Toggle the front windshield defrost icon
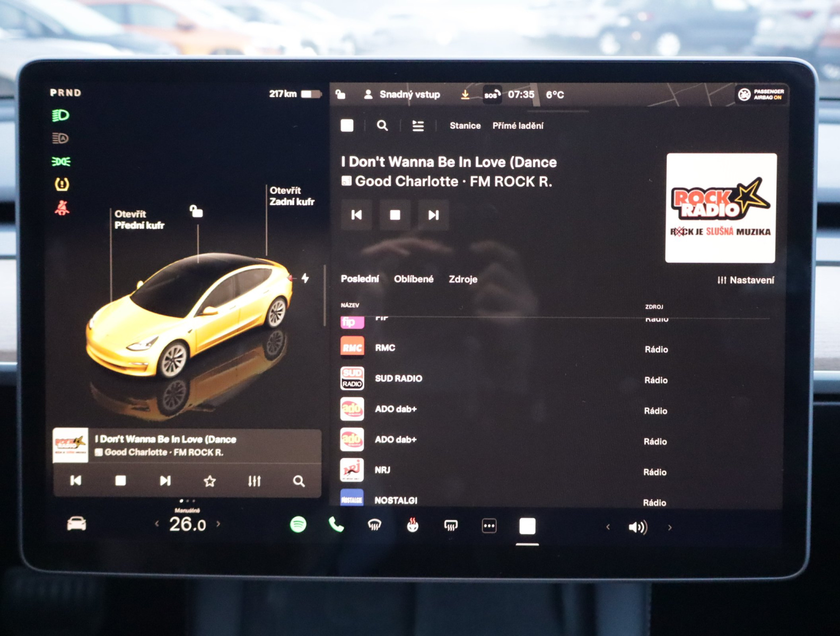Viewport: 840px width, 636px height. (374, 525)
